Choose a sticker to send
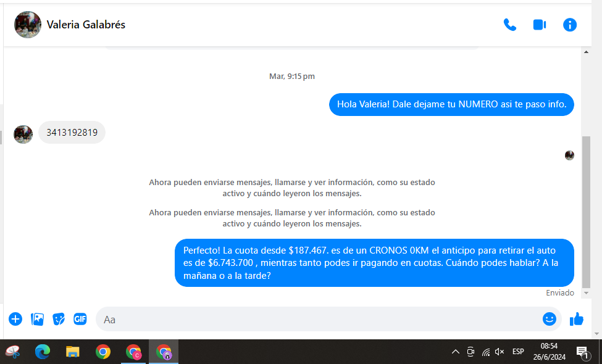 click(x=59, y=319)
